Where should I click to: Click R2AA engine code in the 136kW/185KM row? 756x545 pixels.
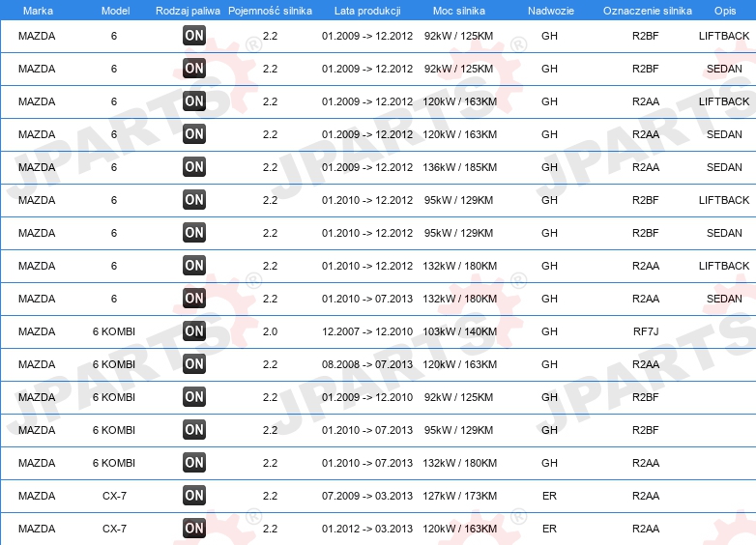click(646, 167)
